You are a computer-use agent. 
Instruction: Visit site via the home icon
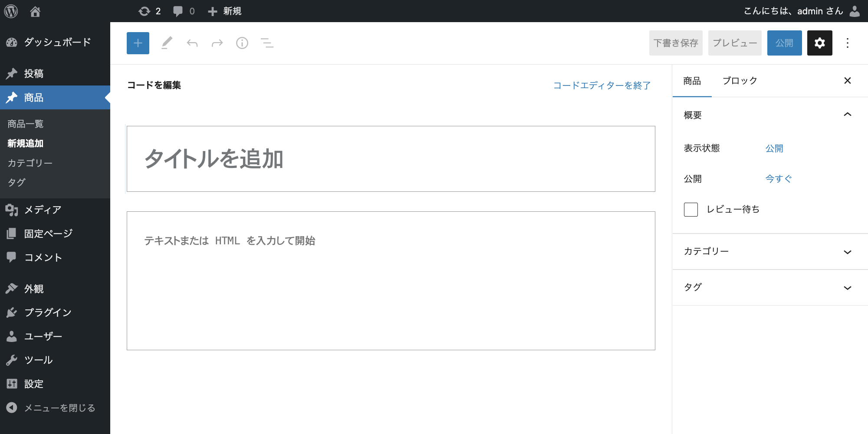click(35, 11)
